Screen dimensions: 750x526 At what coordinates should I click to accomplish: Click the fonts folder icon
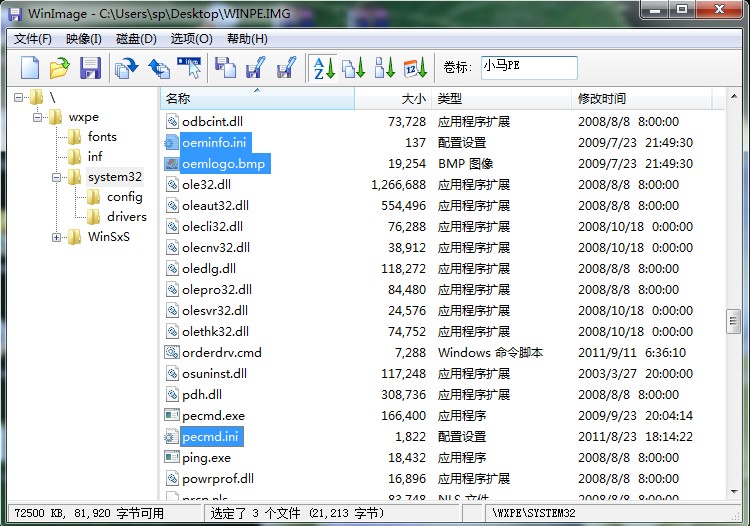75,137
